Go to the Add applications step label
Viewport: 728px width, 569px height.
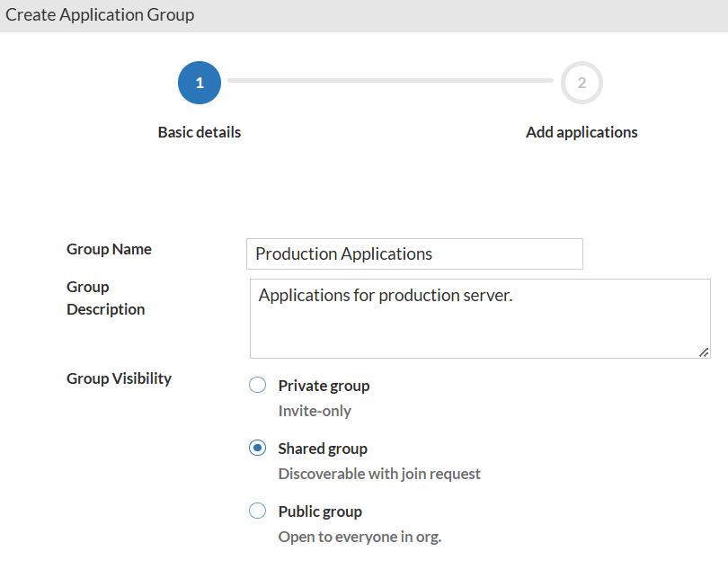[x=582, y=132]
